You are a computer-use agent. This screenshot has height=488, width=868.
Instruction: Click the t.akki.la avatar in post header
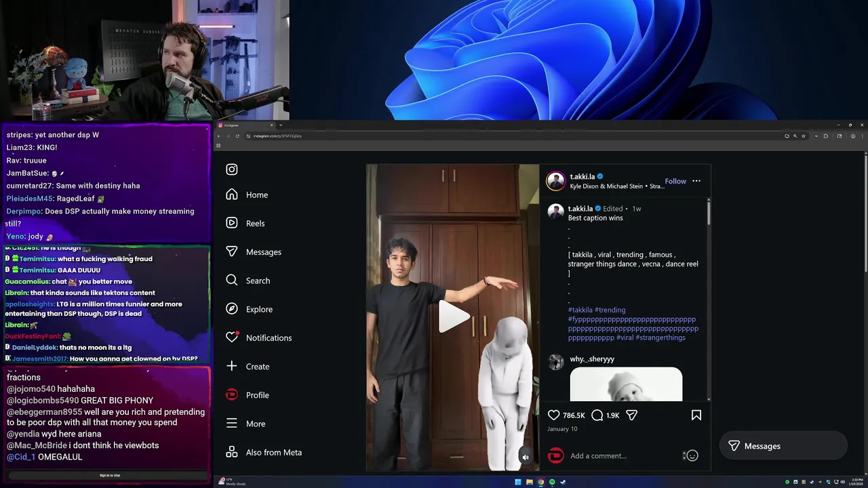556,181
